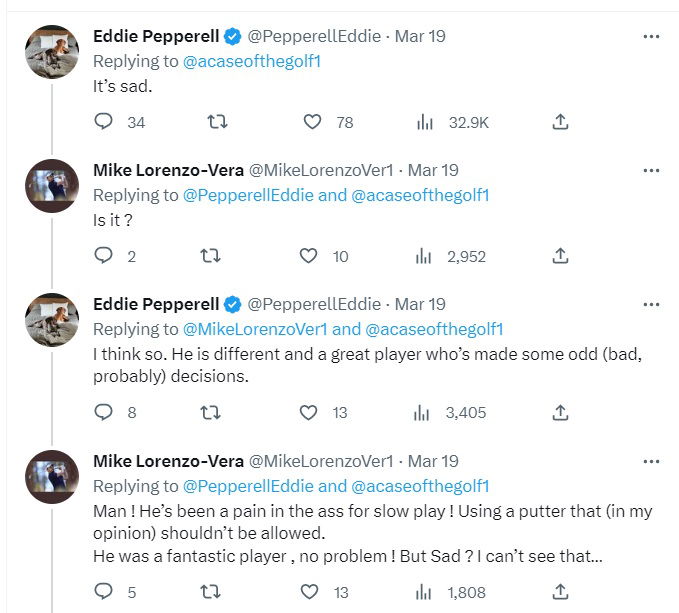
Task: Like the slow play putter tweet
Action: click(310, 592)
